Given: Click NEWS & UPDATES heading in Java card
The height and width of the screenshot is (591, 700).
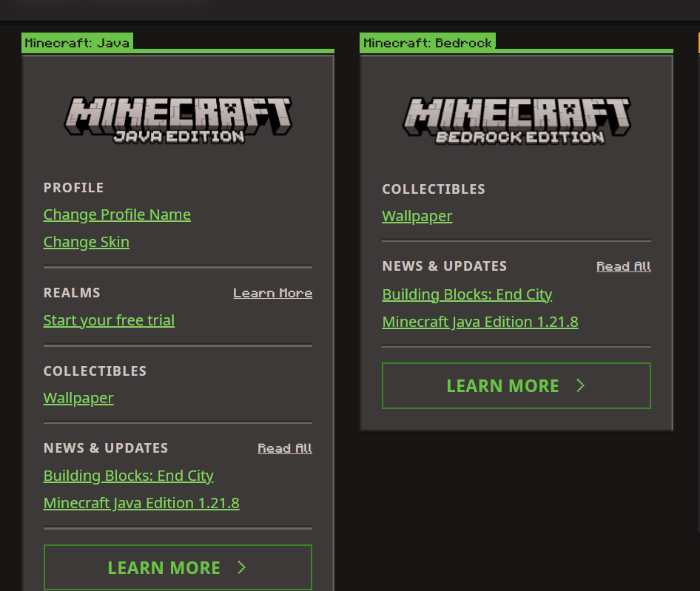Looking at the screenshot, I should 106,448.
